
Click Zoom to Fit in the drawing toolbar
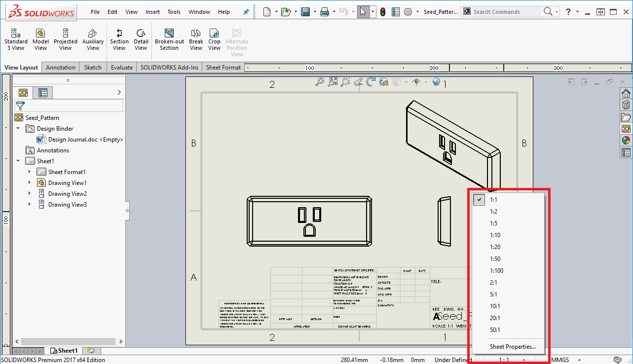tap(332, 81)
